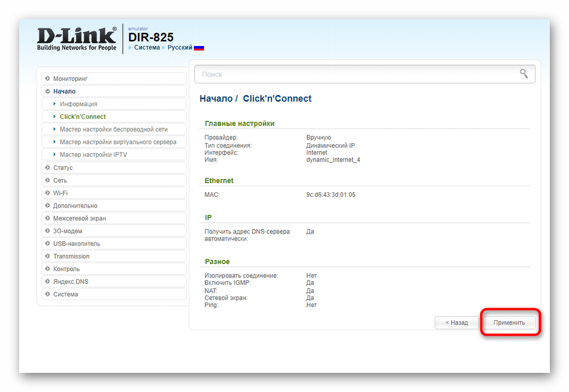Expand the Статус section

(x=63, y=168)
